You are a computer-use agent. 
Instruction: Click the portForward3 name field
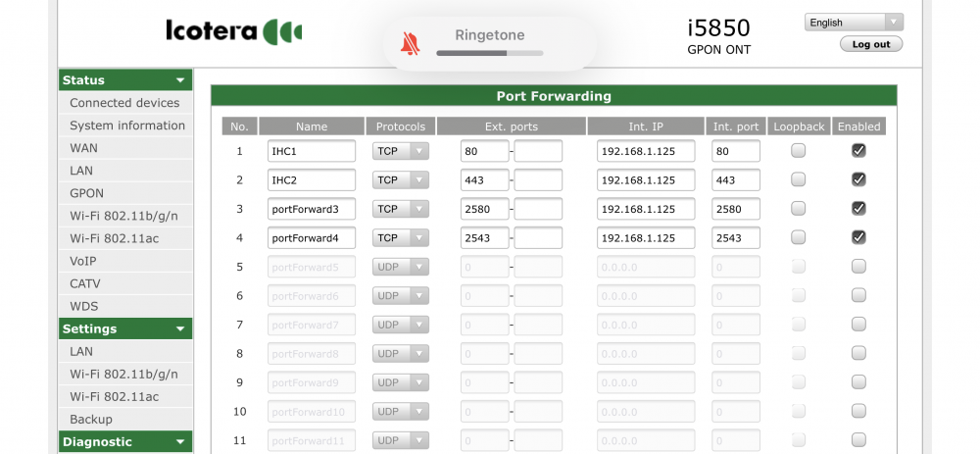point(312,209)
